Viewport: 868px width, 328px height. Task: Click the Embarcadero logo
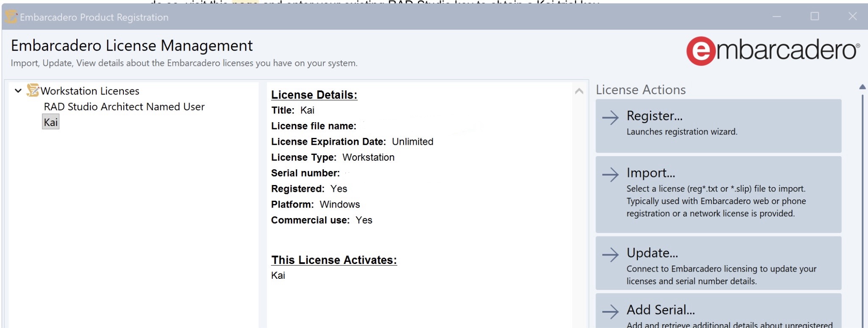773,50
